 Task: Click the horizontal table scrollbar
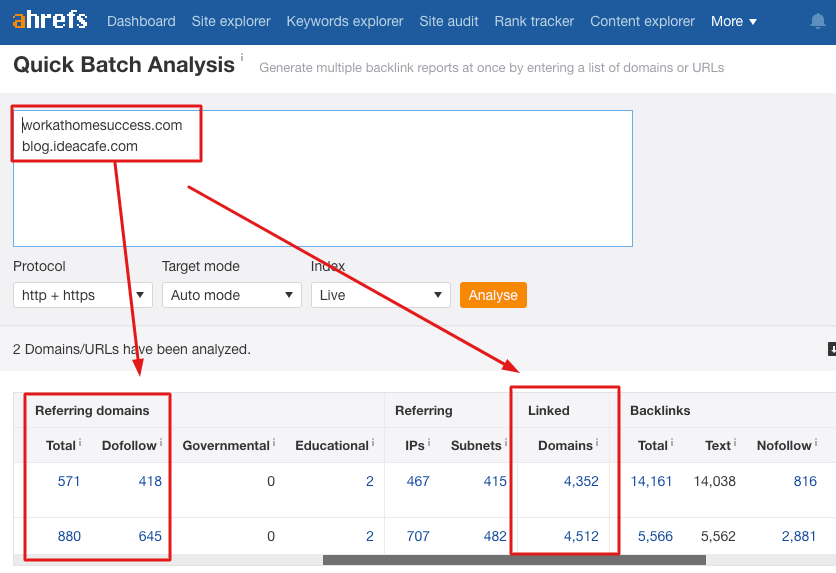(x=514, y=560)
